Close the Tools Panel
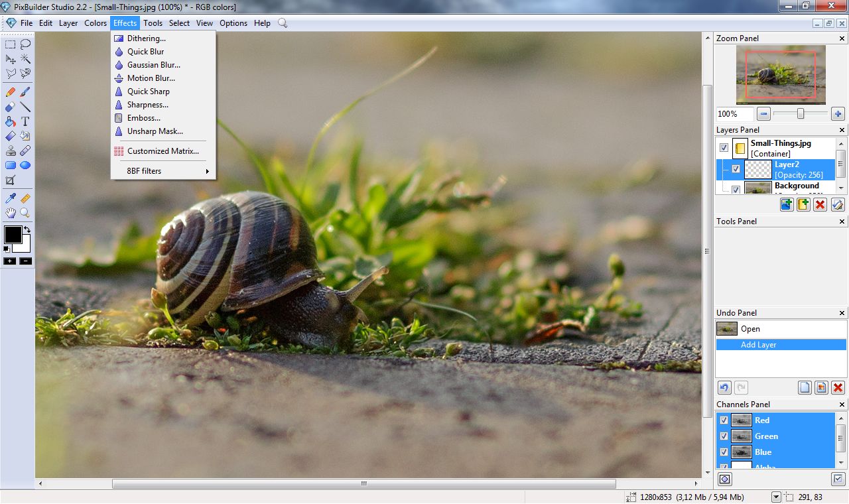Viewport: 849px width, 504px height. tap(842, 221)
